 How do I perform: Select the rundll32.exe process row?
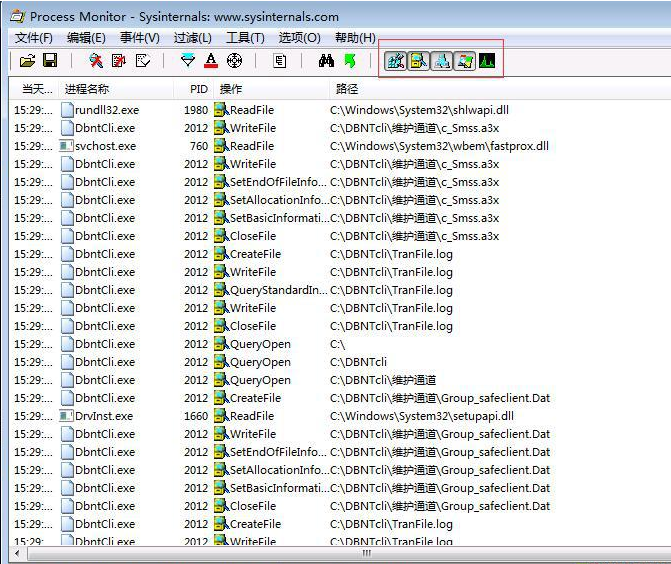pos(340,110)
